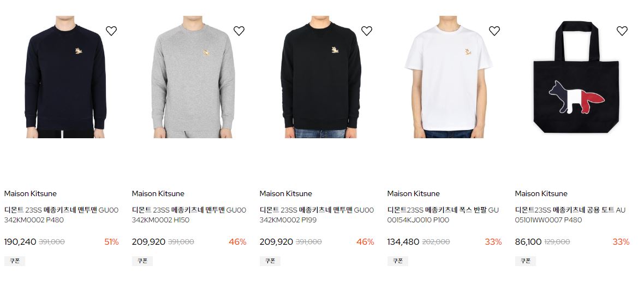Click heart icon on white fox t-shirt
The width and height of the screenshot is (644, 283).
click(x=494, y=31)
